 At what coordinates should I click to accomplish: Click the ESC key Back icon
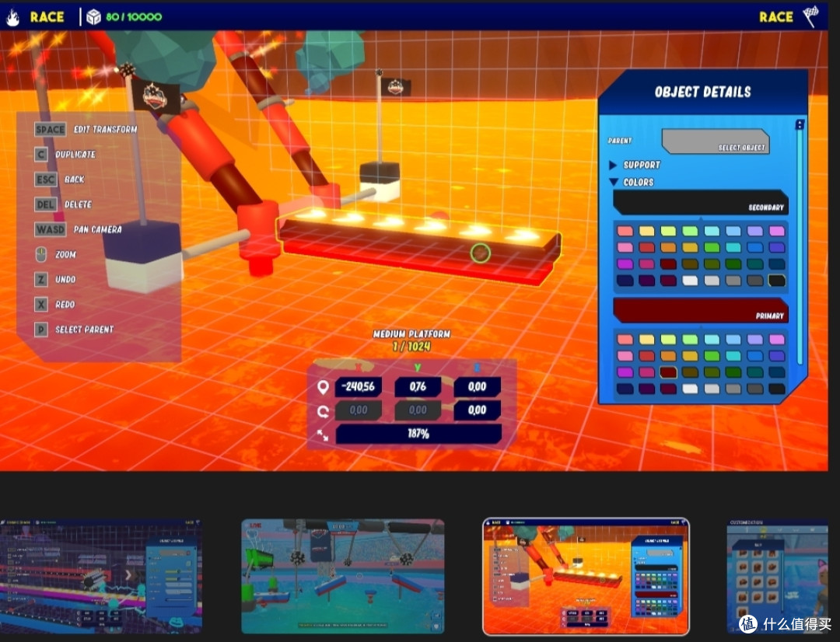pyautogui.click(x=46, y=179)
